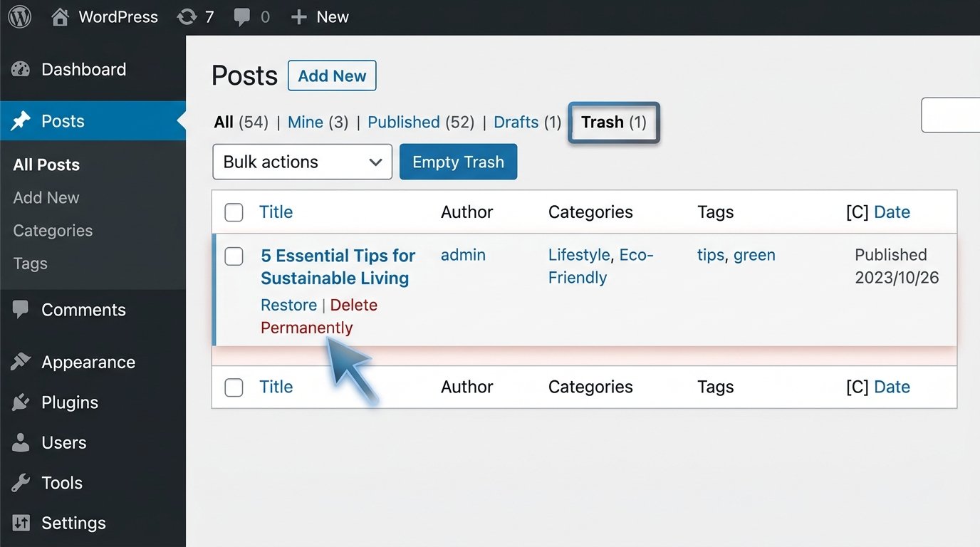Click Delete Permanently link
The image size is (980, 547).
319,316
